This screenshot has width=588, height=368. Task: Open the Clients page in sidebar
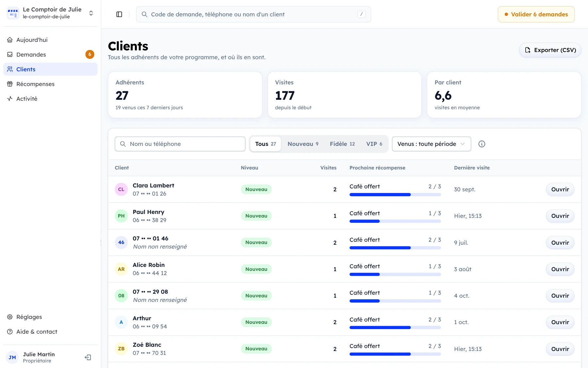pos(50,69)
